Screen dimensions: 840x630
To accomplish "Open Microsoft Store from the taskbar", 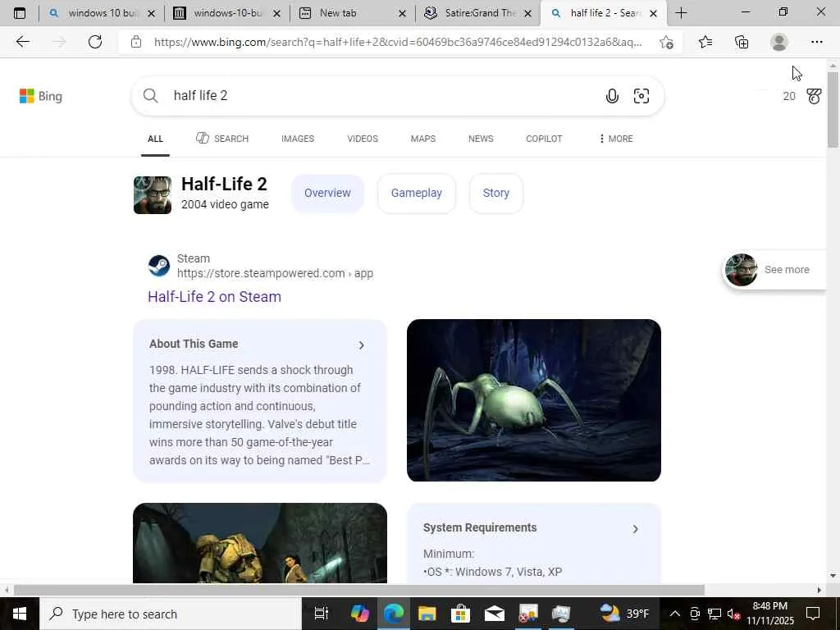I will click(x=460, y=614).
